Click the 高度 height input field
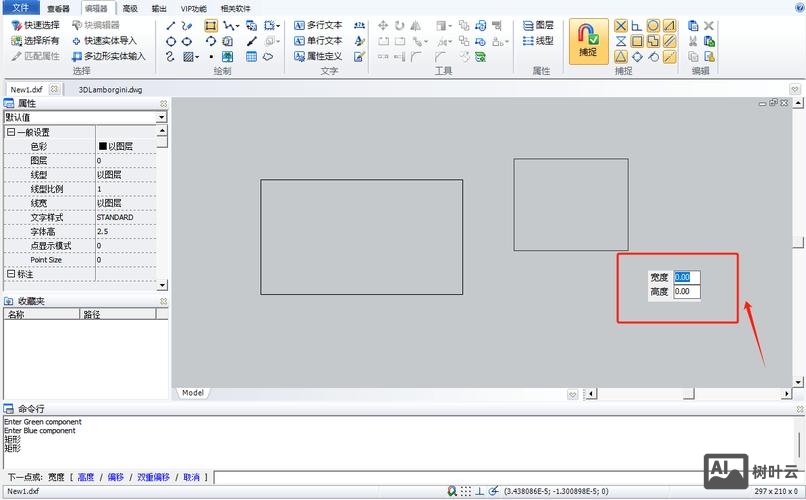Screen dimensions: 806x500 687,292
